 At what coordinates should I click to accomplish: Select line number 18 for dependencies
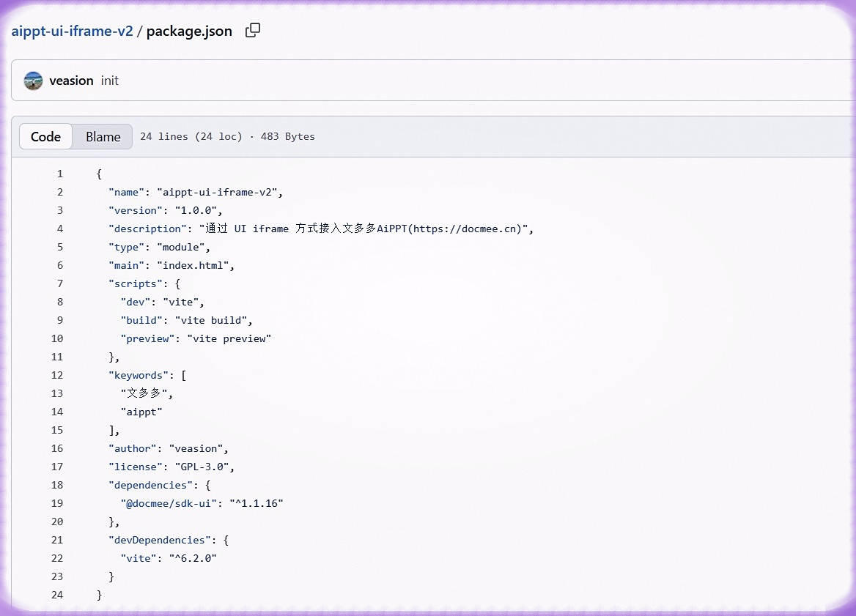coord(57,485)
